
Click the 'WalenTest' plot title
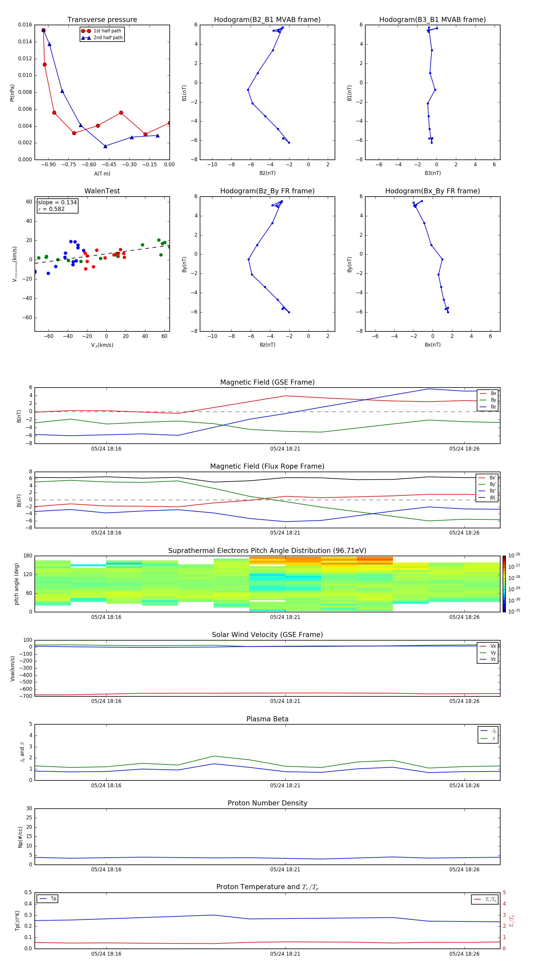coord(102,191)
